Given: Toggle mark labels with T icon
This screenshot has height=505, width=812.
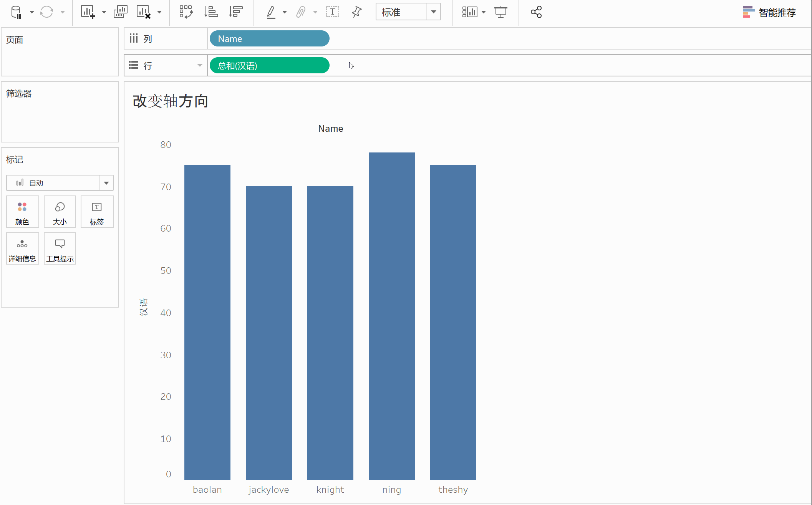Looking at the screenshot, I should [x=332, y=12].
